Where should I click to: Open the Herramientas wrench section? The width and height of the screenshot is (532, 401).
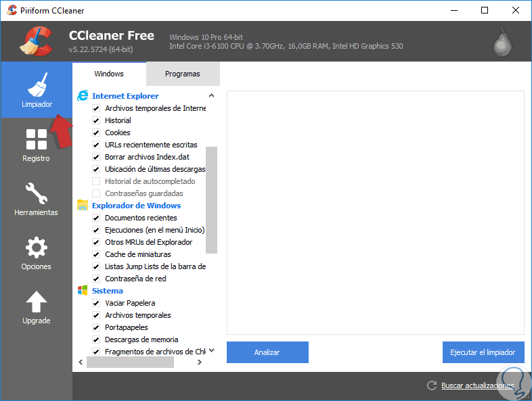(x=37, y=199)
